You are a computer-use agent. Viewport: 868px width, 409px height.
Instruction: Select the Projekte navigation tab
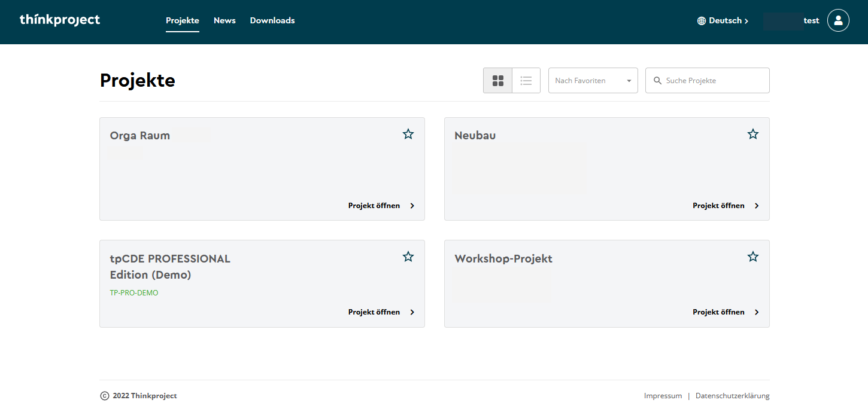[183, 21]
